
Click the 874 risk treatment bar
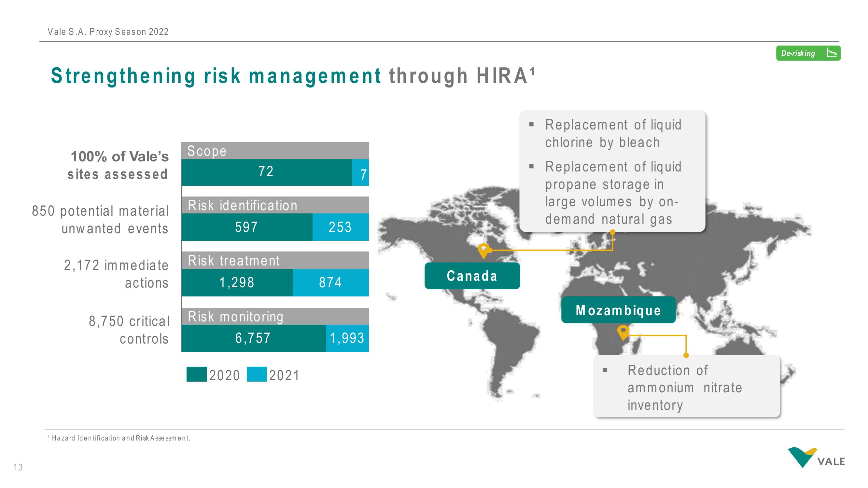coord(331,282)
